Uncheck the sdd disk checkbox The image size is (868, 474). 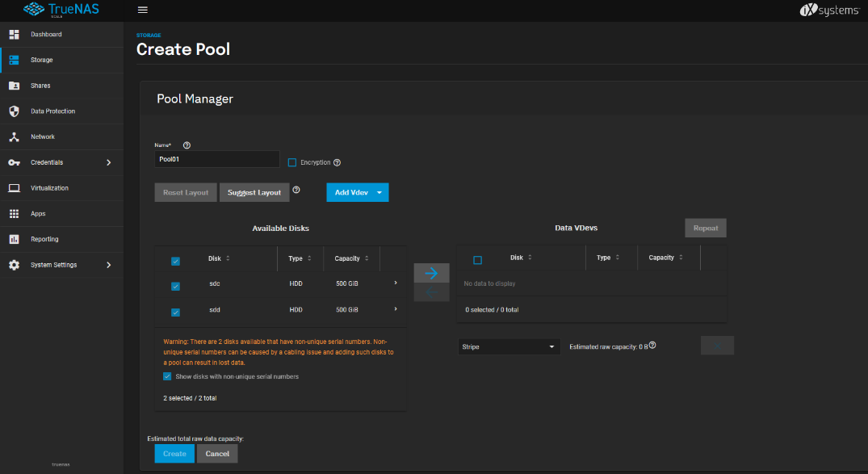pyautogui.click(x=175, y=313)
